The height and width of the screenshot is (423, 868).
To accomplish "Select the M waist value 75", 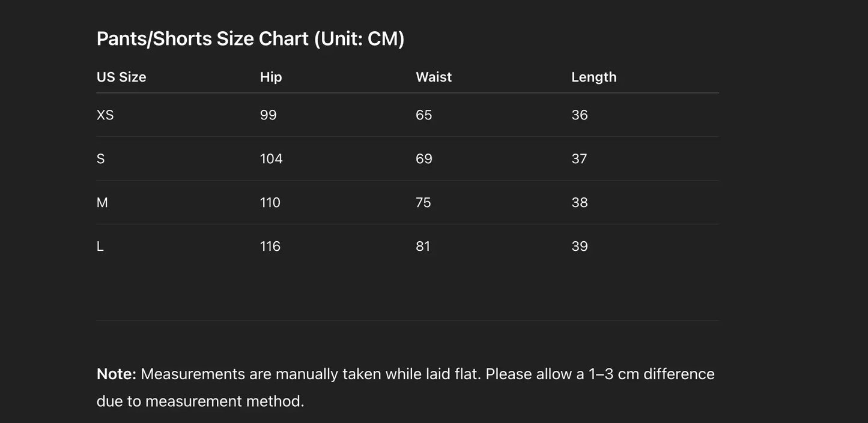I will point(423,203).
